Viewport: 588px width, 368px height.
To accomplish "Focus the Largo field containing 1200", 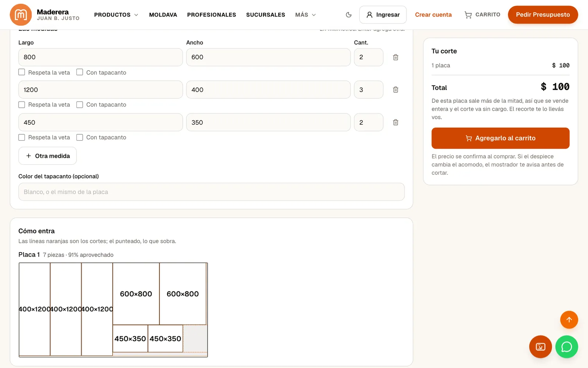I will pyautogui.click(x=100, y=90).
